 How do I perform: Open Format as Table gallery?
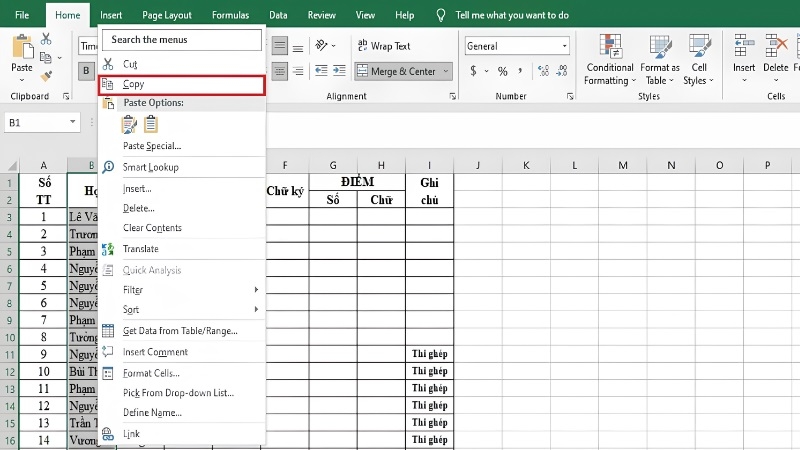(660, 59)
